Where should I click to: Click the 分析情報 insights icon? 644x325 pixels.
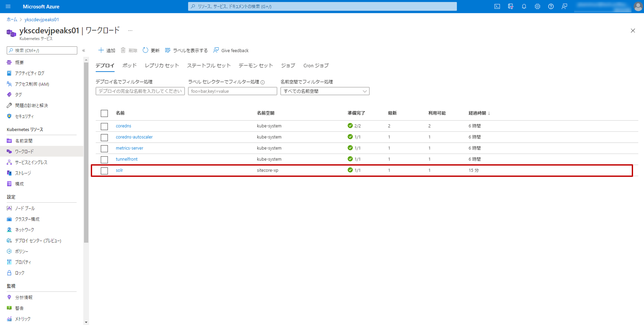click(x=9, y=297)
